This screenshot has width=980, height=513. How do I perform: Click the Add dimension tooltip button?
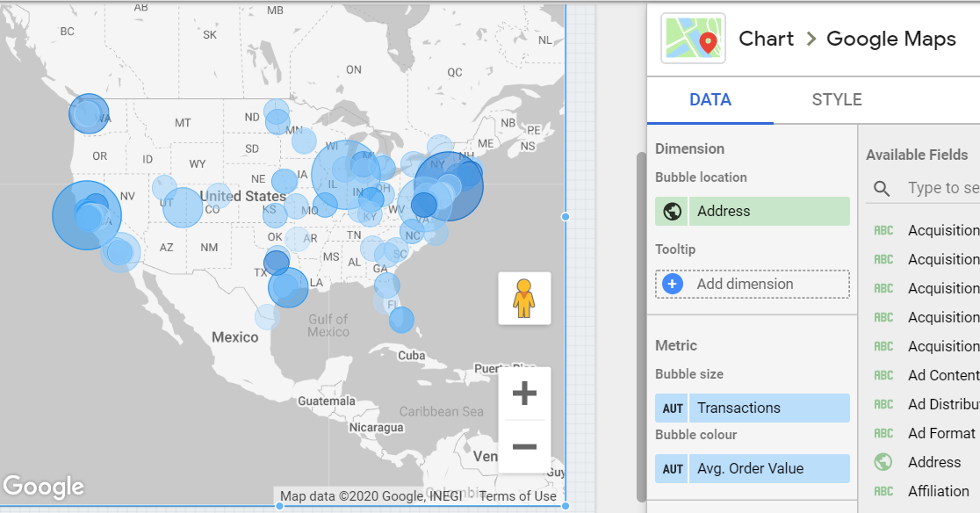tap(753, 285)
